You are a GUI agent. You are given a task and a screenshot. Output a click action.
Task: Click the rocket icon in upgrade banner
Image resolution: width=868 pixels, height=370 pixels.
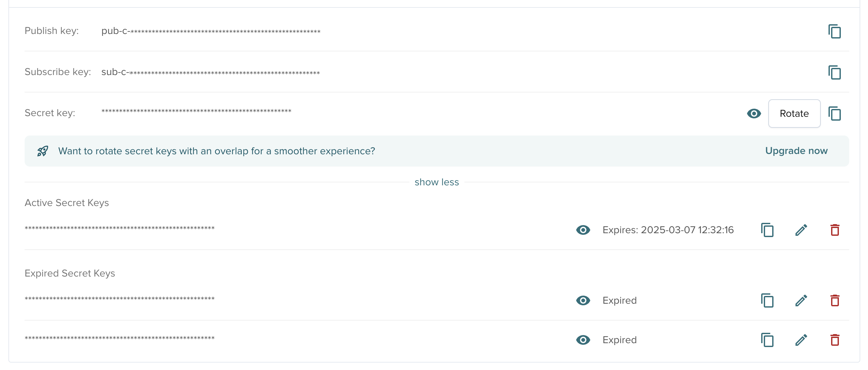coord(43,151)
